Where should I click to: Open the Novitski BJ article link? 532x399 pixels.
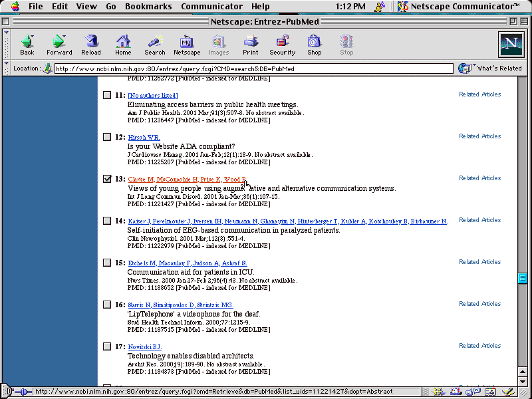coord(145,347)
